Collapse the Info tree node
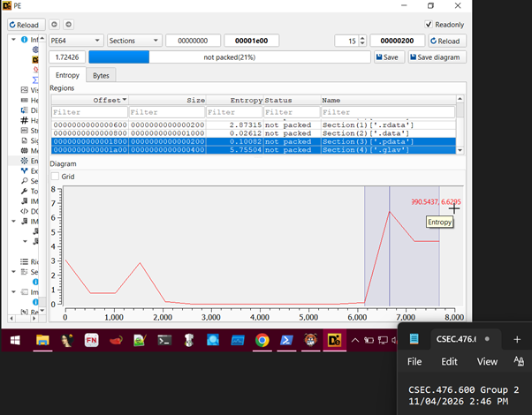 (13, 40)
